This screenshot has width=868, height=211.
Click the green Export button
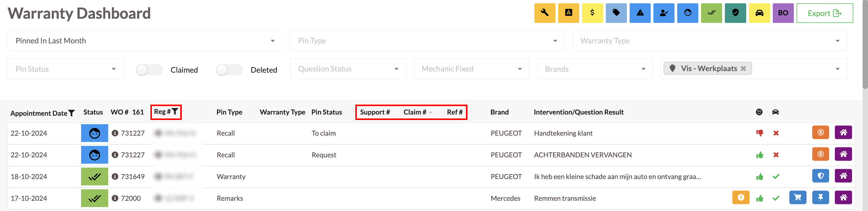(x=824, y=14)
